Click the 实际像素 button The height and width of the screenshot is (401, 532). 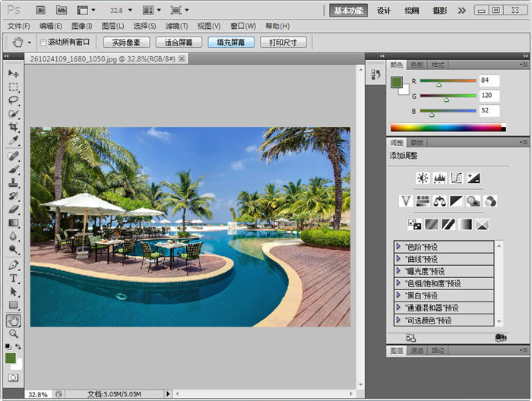click(126, 43)
